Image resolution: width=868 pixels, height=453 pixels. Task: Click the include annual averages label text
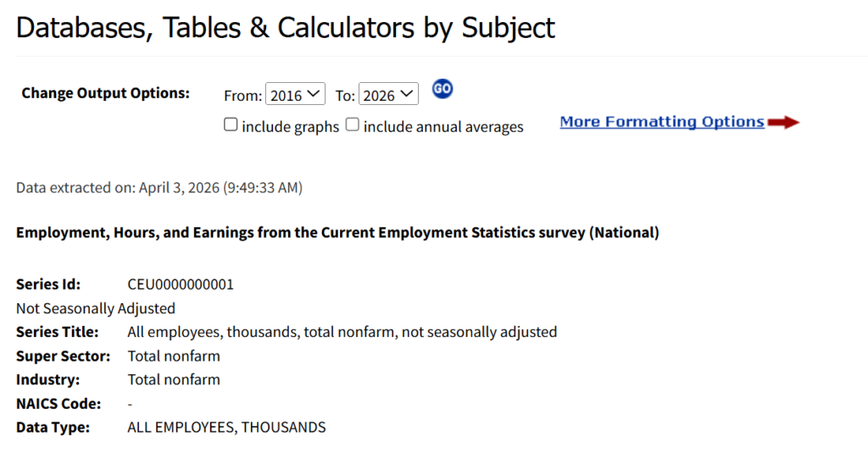click(x=443, y=127)
